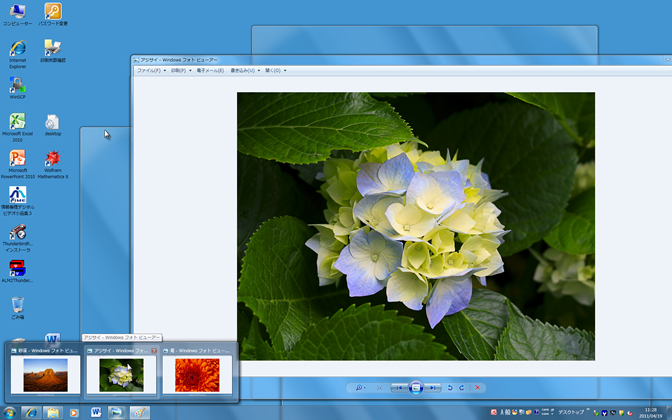Expand the デスクトップ toolbar chevron
The image size is (672, 420).
[588, 410]
